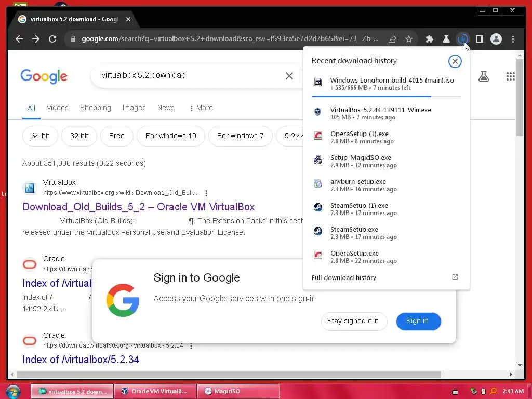Open Setup MagicISO.exe download entry
Viewport: 532px width, 399px height.
pos(386,161)
